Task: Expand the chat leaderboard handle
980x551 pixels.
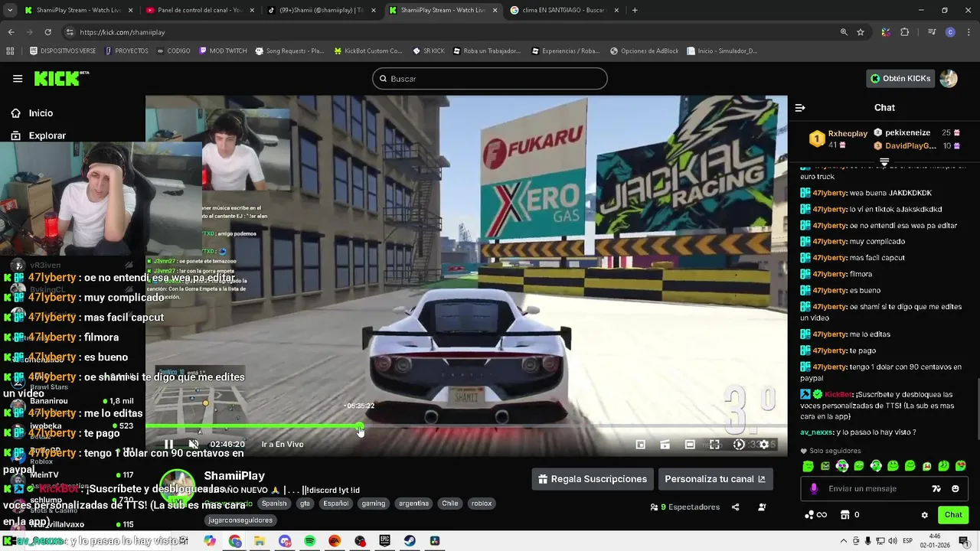Action: pos(884,161)
